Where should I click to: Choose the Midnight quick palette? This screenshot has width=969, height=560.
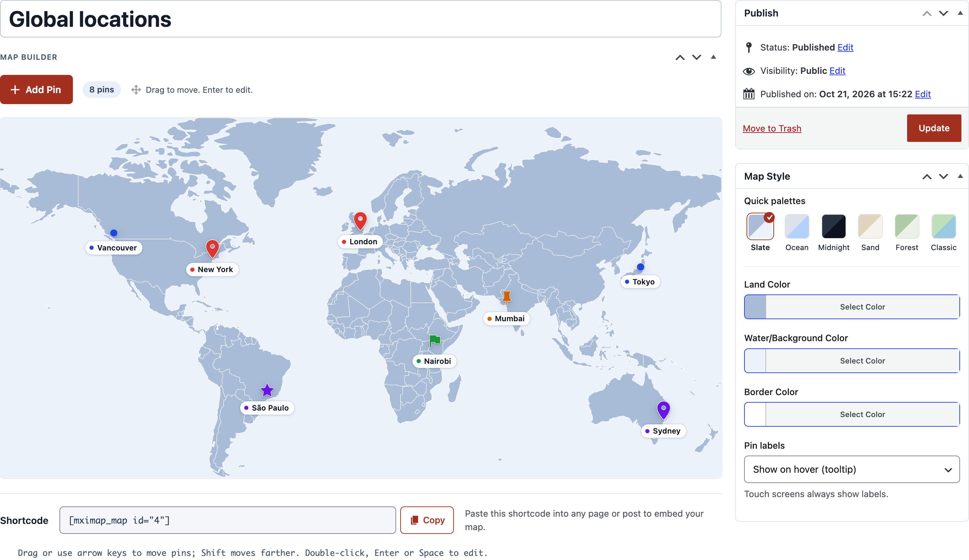click(x=834, y=227)
